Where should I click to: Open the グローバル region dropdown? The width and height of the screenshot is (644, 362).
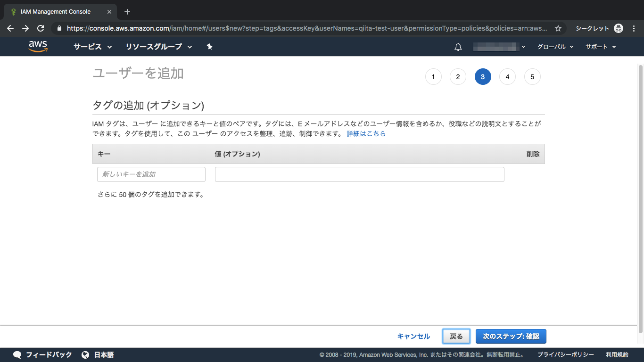(x=555, y=47)
